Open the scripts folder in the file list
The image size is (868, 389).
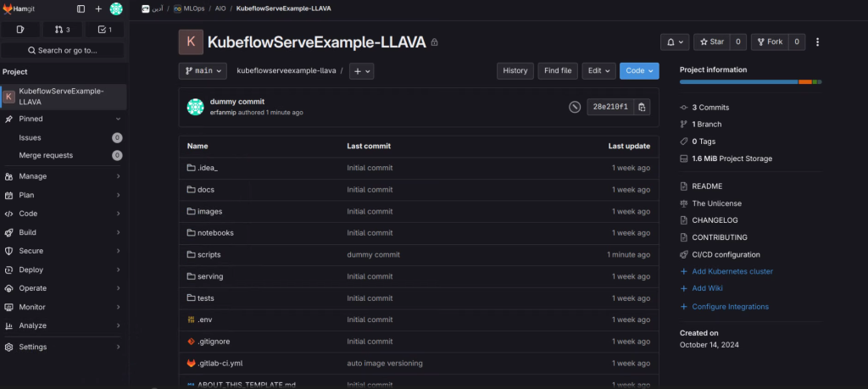[x=209, y=254]
